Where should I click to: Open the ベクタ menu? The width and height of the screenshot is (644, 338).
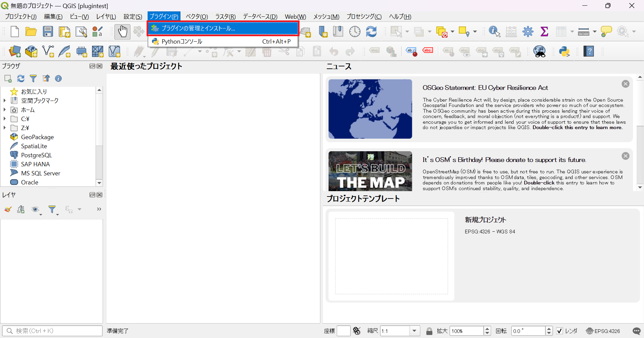[x=197, y=16]
